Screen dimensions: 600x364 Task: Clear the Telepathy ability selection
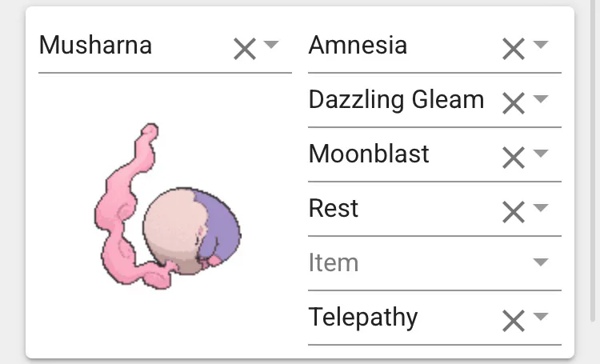point(513,321)
